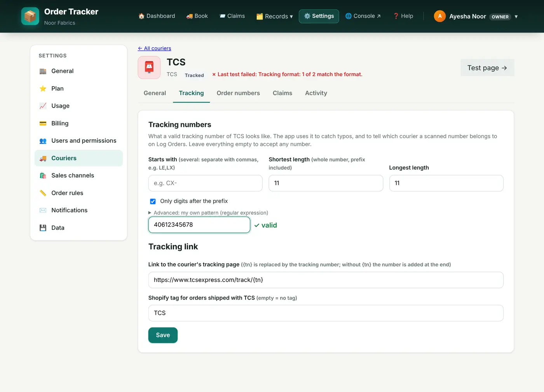Click the Dashboard house icon in navbar
This screenshot has height=392, width=544.
coord(141,16)
